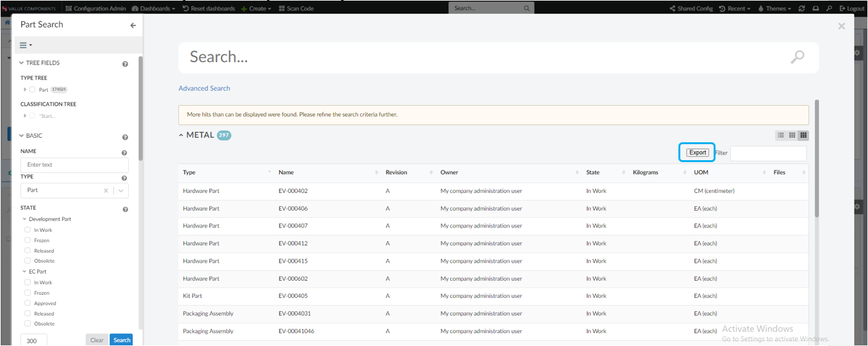The height and width of the screenshot is (346, 868).
Task: Tick Frozen under Development Part
Action: point(28,240)
